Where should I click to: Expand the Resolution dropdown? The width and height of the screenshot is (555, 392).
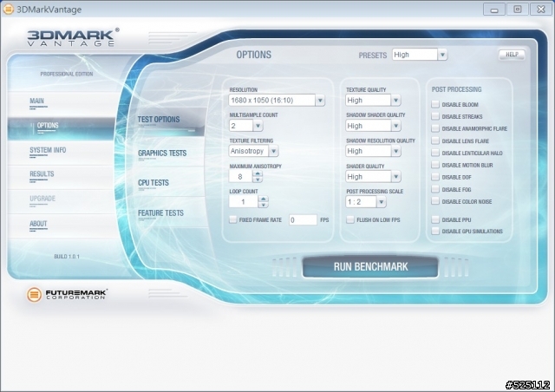pos(320,101)
